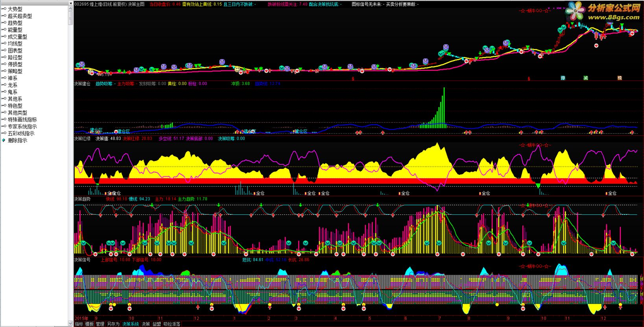Viewport: 644px width, 327px height.
Task: Expand the 策略型 tree node
Action: tap(15, 71)
